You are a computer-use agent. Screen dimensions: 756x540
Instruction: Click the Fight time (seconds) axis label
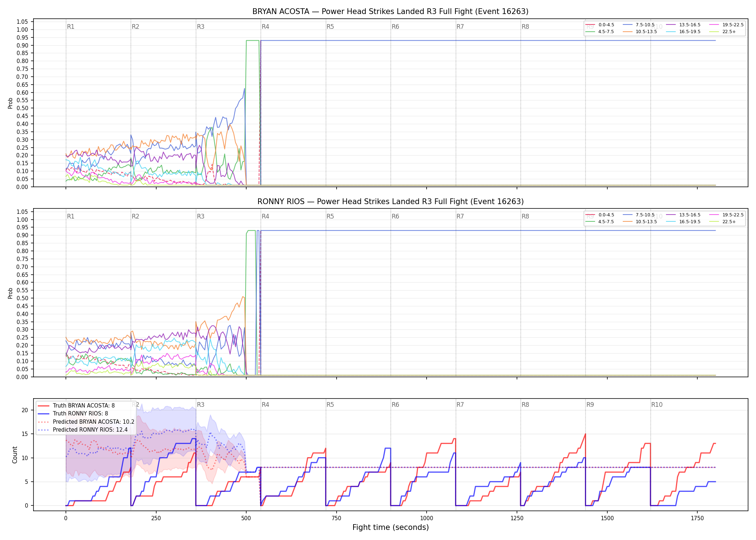(391, 527)
